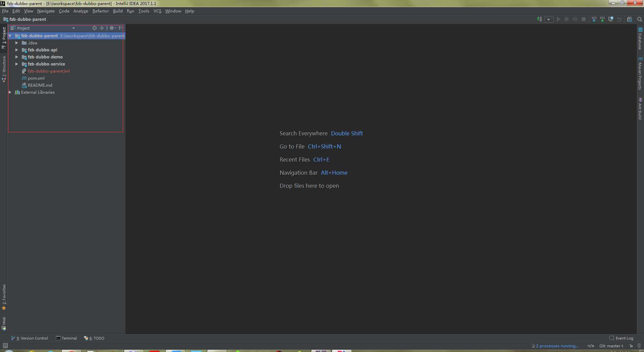Open the Help menu
Image resolution: width=644 pixels, height=352 pixels.
[190, 11]
